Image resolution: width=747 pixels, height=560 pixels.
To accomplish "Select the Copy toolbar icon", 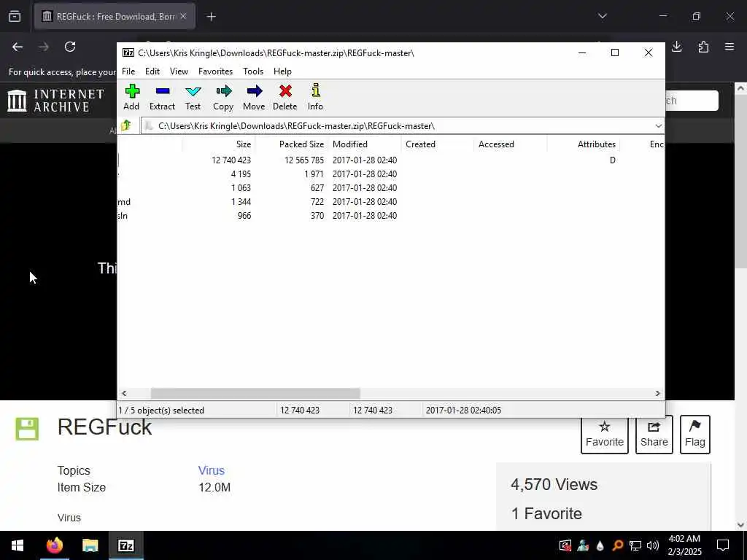I will [x=223, y=97].
